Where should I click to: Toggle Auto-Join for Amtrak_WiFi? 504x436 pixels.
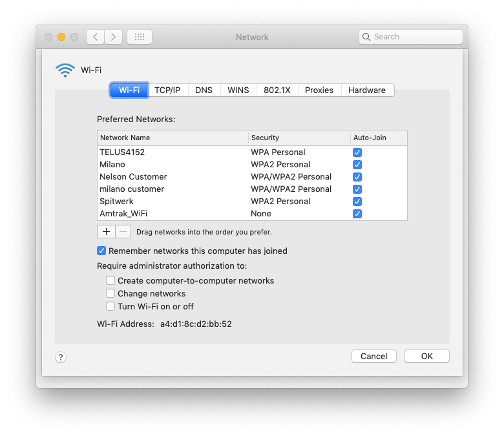(357, 214)
